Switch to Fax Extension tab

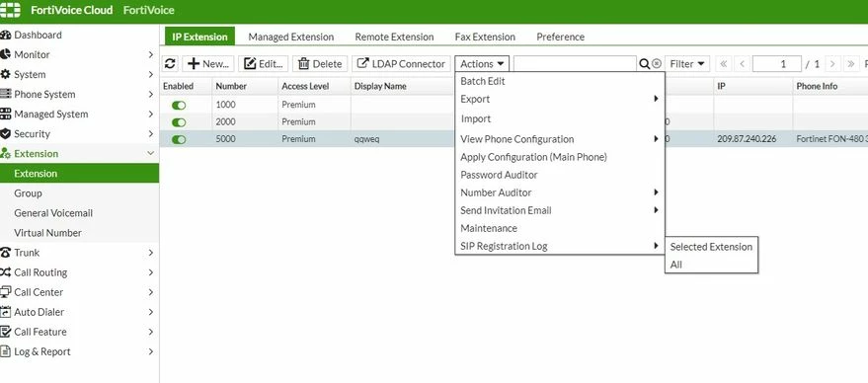point(485,38)
